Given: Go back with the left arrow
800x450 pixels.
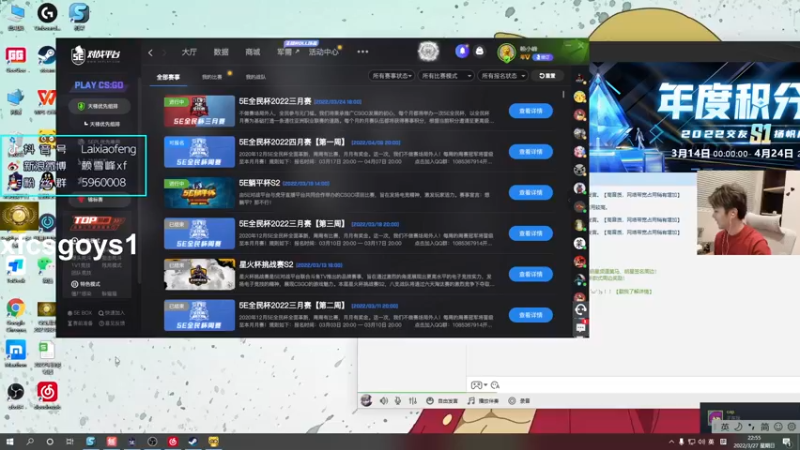Looking at the screenshot, I should tap(151, 53).
